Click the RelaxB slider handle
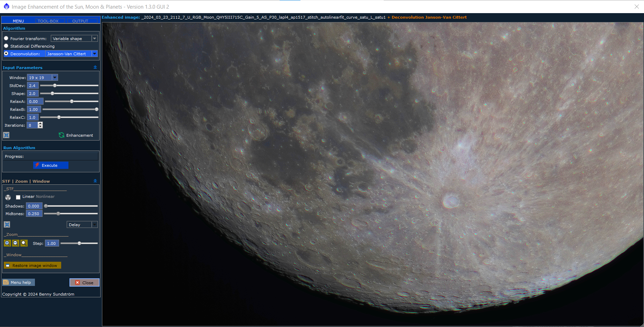 (96, 109)
